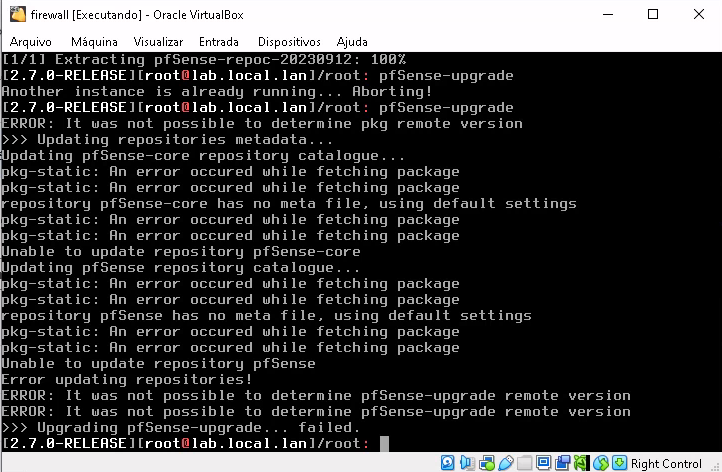Screen dimensions: 722x472
Task: Click 'Extracting pfSense-repoc-20230912: 100%' line
Action: [x=204, y=59]
